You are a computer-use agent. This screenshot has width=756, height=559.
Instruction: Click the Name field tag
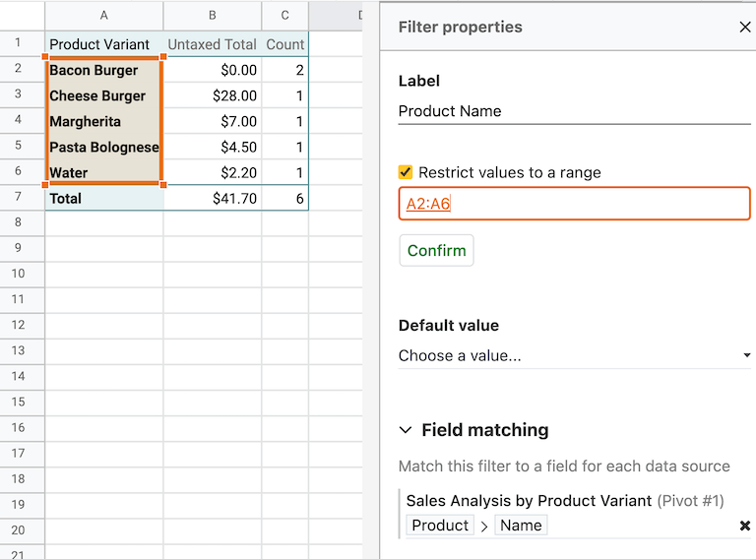click(x=521, y=526)
